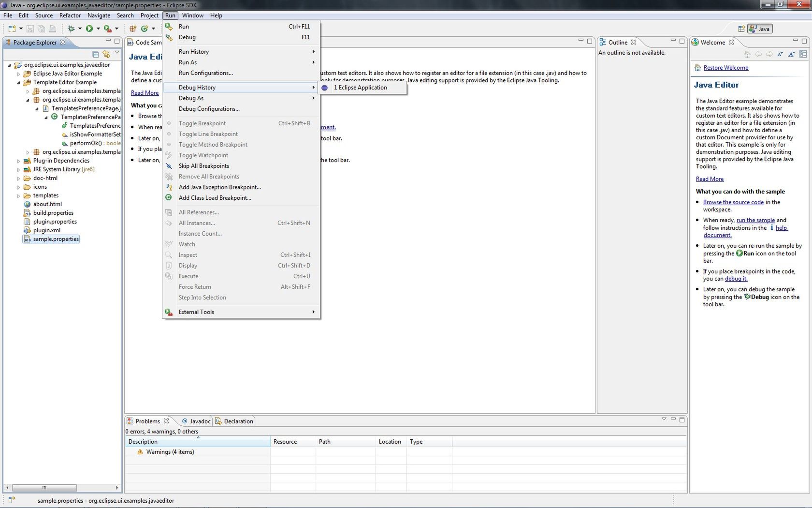This screenshot has height=508, width=812.
Task: Select plugin.xml in Package Explorer
Action: [x=46, y=230]
